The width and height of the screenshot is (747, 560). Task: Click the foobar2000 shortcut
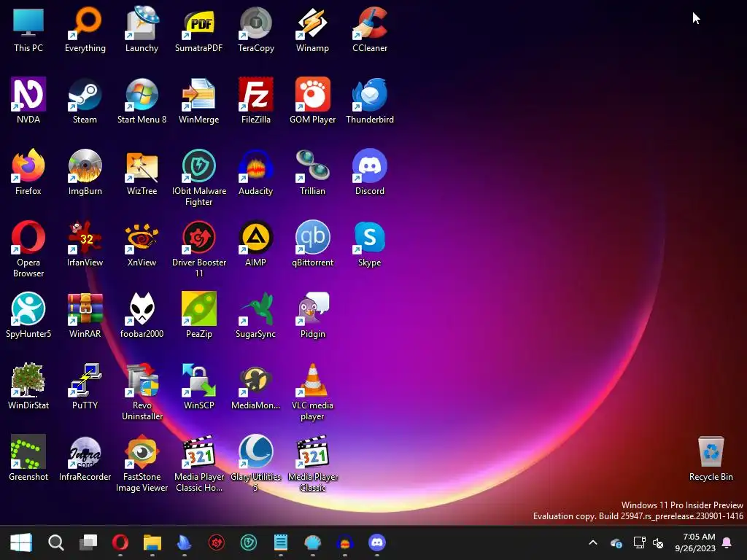click(142, 315)
